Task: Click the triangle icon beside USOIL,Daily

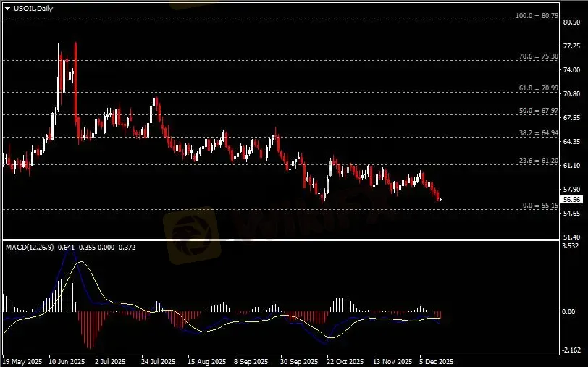Action: (x=7, y=9)
